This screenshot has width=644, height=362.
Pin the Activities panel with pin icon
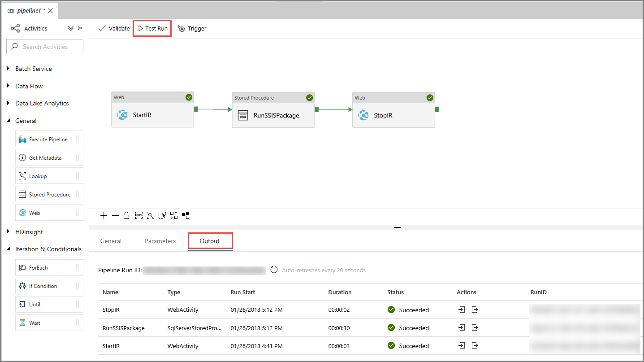79,28
